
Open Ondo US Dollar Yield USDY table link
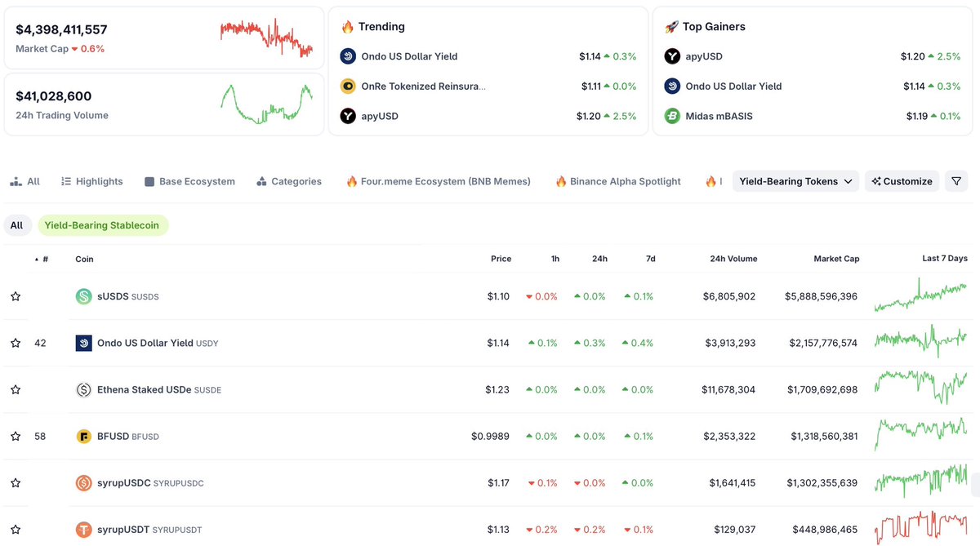click(158, 343)
